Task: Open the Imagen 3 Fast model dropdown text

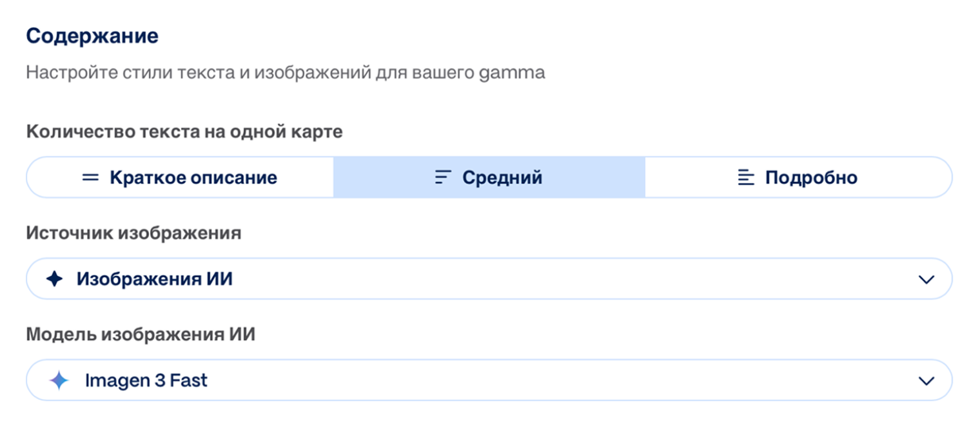Action: (x=146, y=380)
